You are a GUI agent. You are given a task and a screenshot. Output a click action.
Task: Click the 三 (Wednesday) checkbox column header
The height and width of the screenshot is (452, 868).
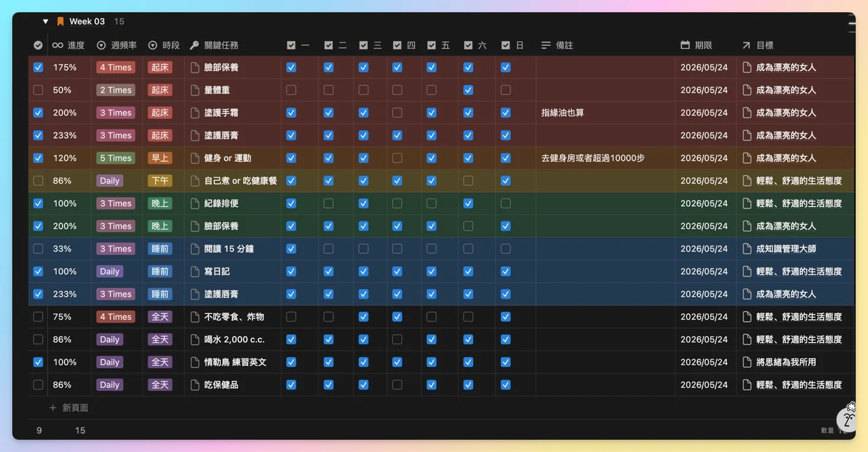click(x=370, y=45)
